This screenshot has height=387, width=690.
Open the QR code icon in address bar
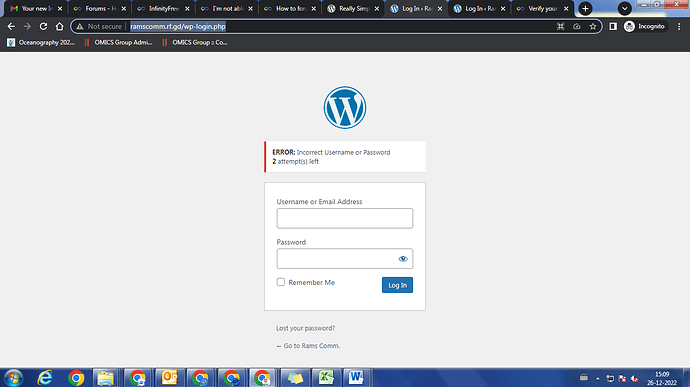pos(560,26)
